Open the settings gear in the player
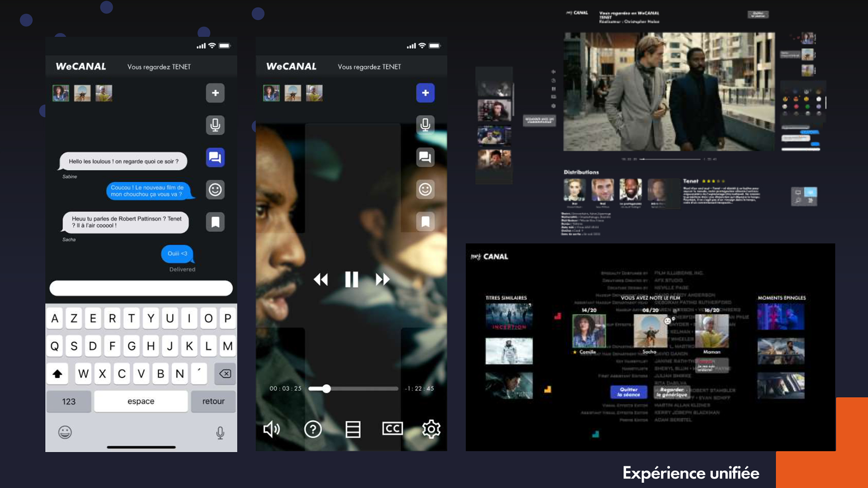Image resolution: width=868 pixels, height=488 pixels. [x=431, y=429]
